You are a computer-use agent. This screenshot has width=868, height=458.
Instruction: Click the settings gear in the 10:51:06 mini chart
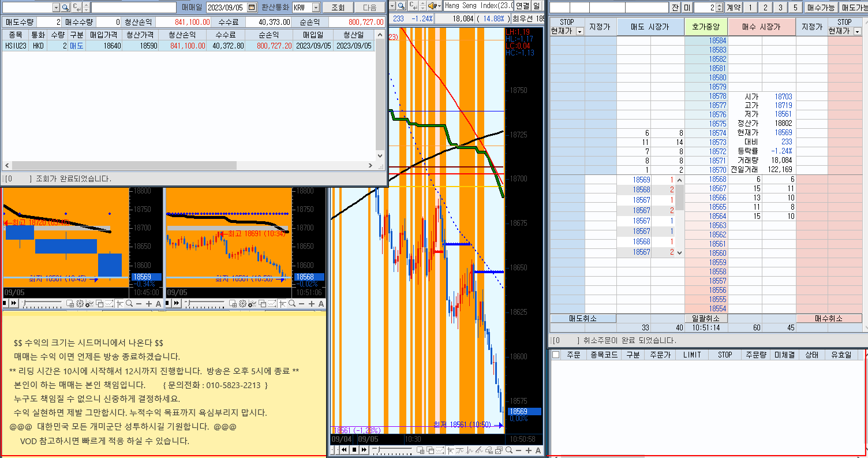click(x=242, y=304)
